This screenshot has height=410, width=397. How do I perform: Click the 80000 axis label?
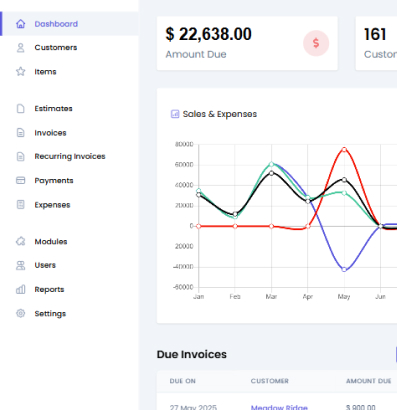184,144
